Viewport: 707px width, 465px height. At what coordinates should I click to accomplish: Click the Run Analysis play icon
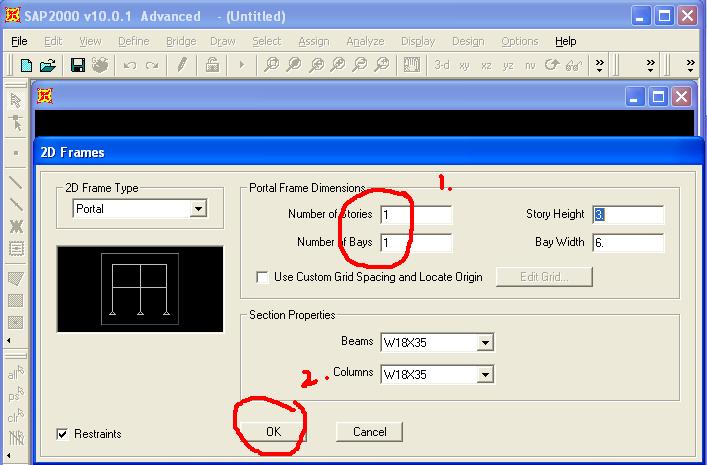coord(242,65)
